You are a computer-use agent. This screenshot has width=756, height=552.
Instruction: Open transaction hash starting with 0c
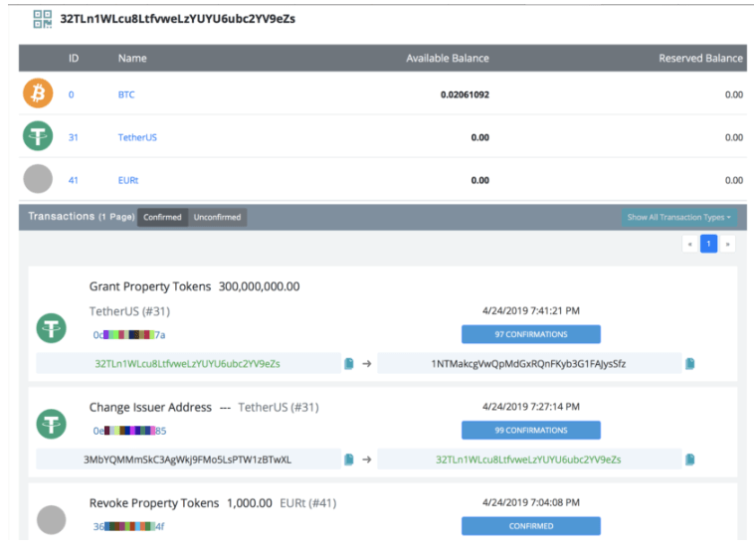(x=129, y=334)
